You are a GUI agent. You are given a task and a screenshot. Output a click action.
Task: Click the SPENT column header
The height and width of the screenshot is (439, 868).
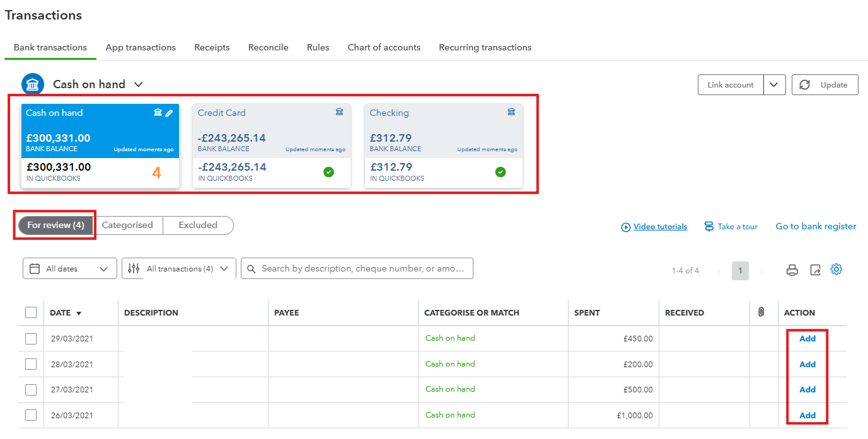pos(587,313)
